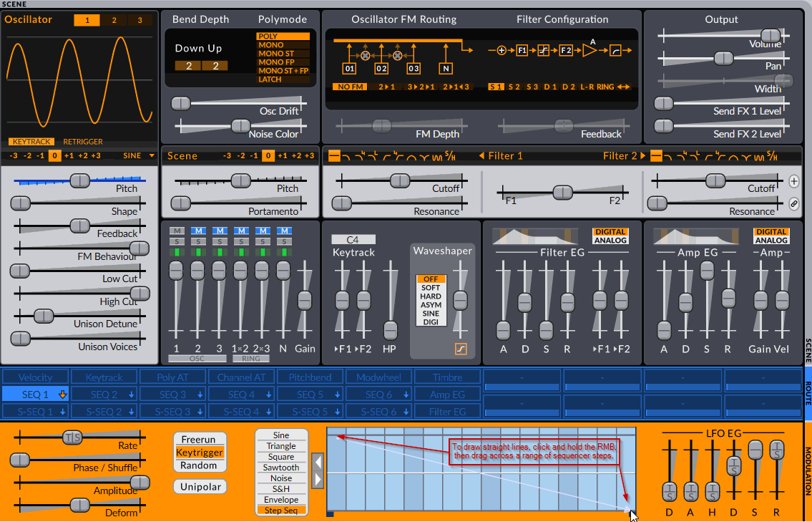812x522 pixels.
Task: Select oscillator tab 2
Action: click(114, 20)
